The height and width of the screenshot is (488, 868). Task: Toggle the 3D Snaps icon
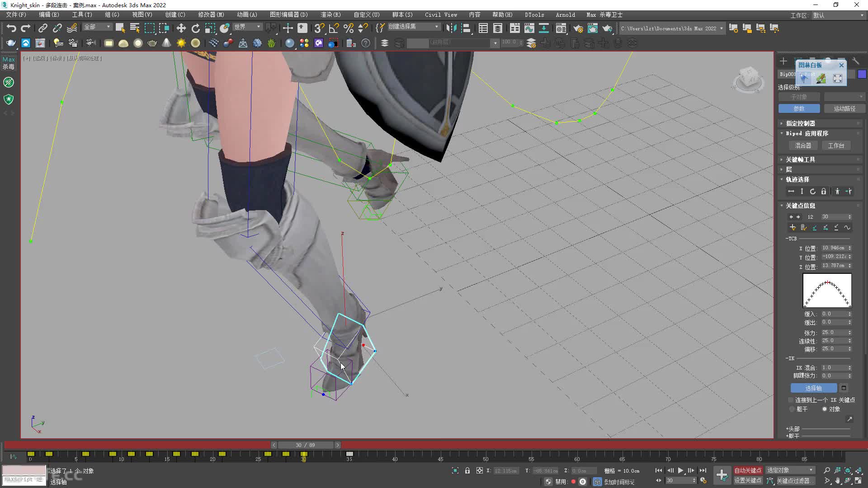(x=319, y=28)
